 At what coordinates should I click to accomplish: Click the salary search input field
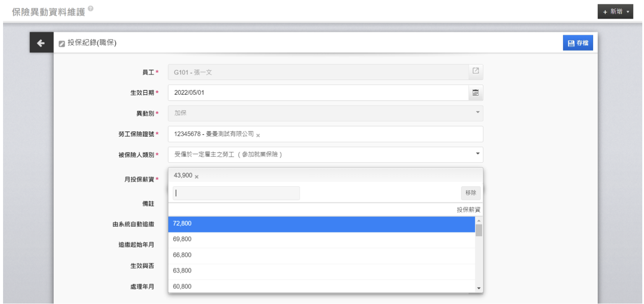236,194
